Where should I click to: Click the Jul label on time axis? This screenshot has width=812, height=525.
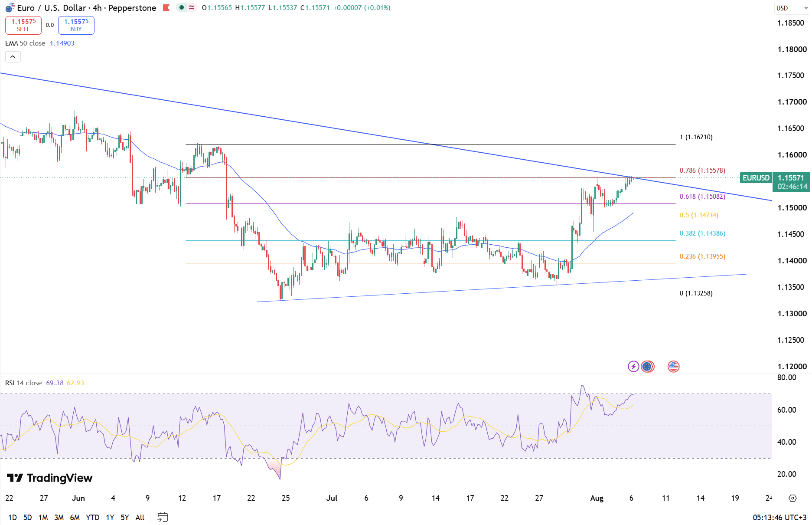(x=332, y=498)
